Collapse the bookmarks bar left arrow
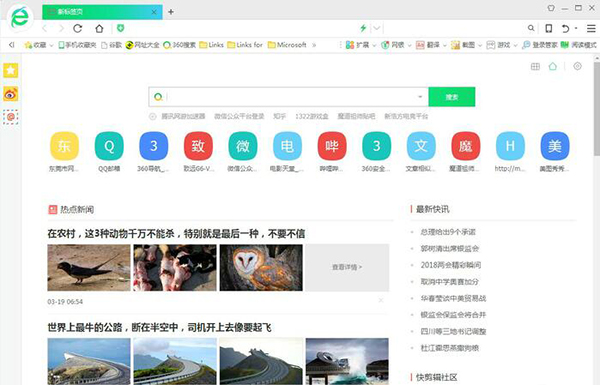The image size is (600, 385). pyautogui.click(x=11, y=45)
